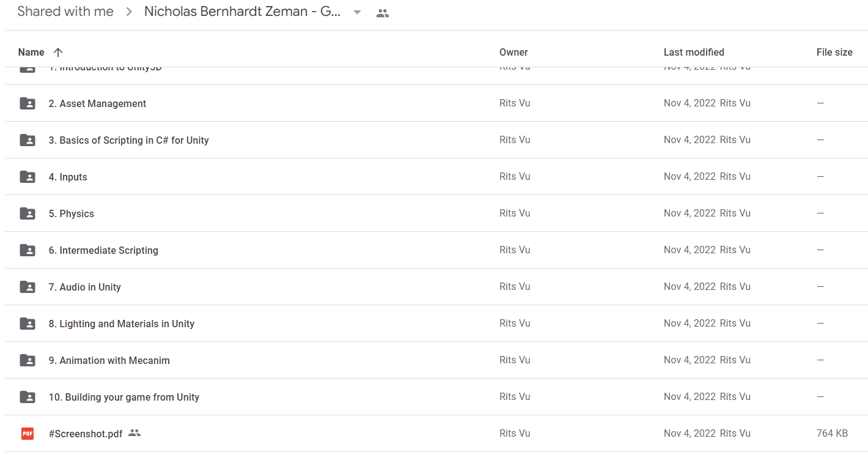Select 10. Building your game from Unity
Viewport: 868px width, 452px height.
click(124, 397)
